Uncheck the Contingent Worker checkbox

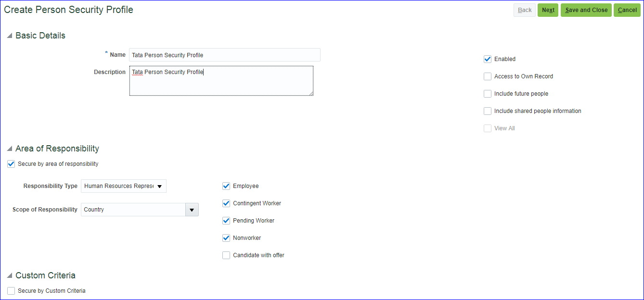pos(226,203)
